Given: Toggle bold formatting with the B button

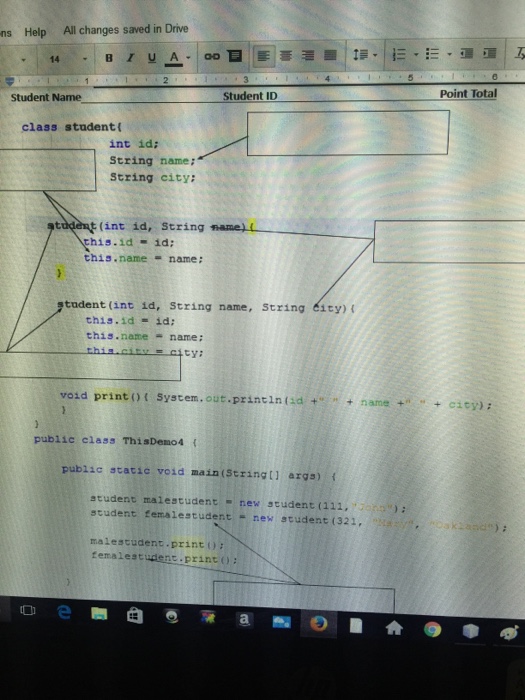Looking at the screenshot, I should pyautogui.click(x=108, y=58).
